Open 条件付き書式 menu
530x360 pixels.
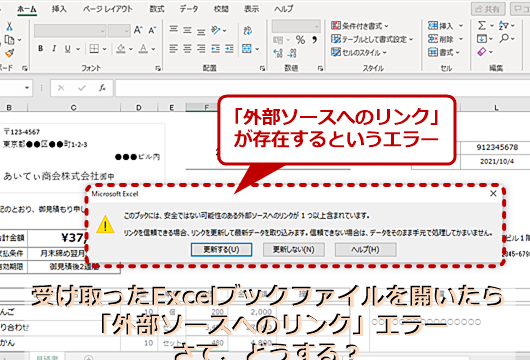tap(360, 26)
